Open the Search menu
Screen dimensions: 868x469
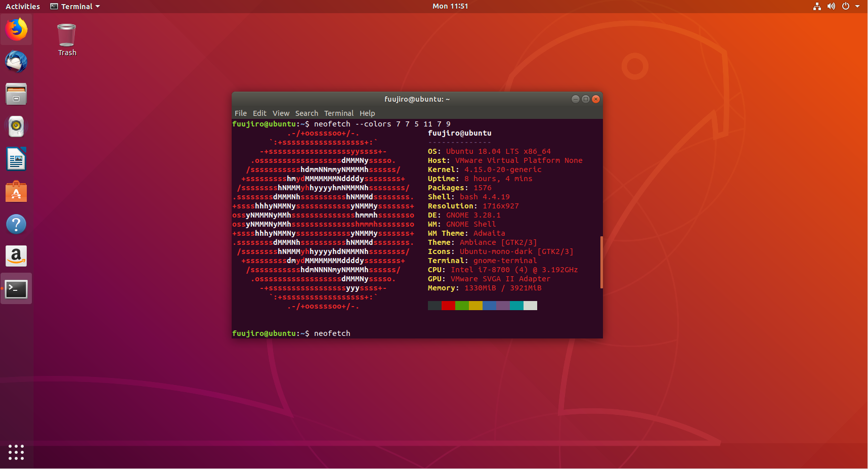307,113
